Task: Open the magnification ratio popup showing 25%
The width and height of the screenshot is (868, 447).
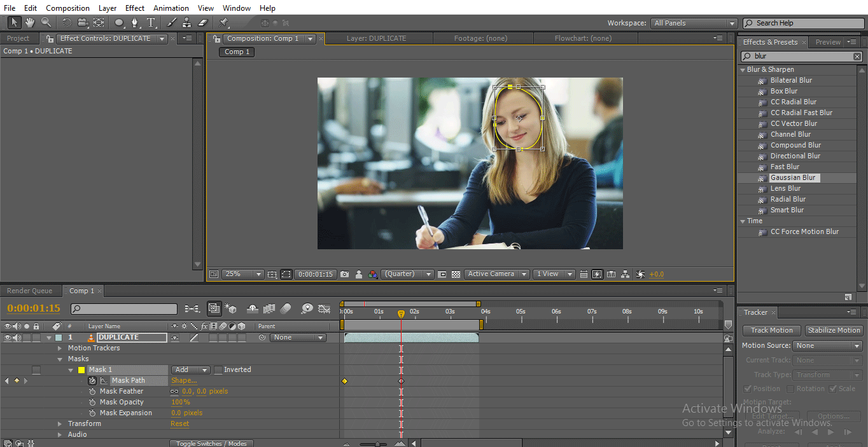Action: [242, 273]
